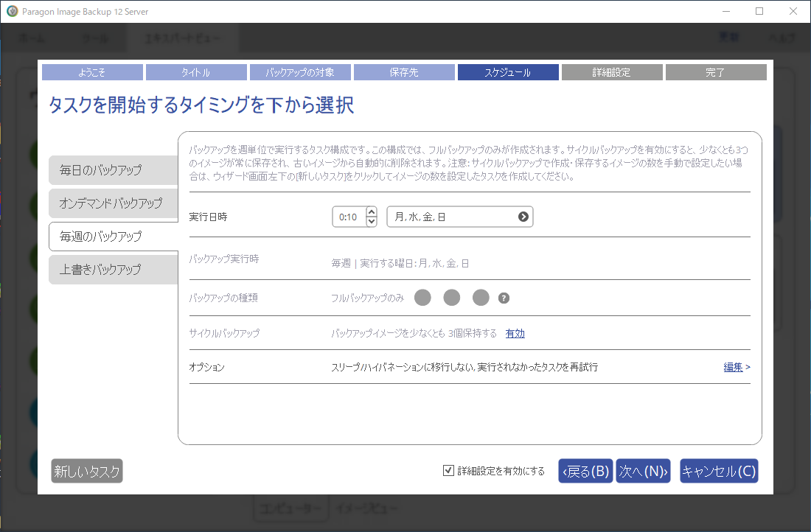Click the execution time field 0:10

click(349, 217)
